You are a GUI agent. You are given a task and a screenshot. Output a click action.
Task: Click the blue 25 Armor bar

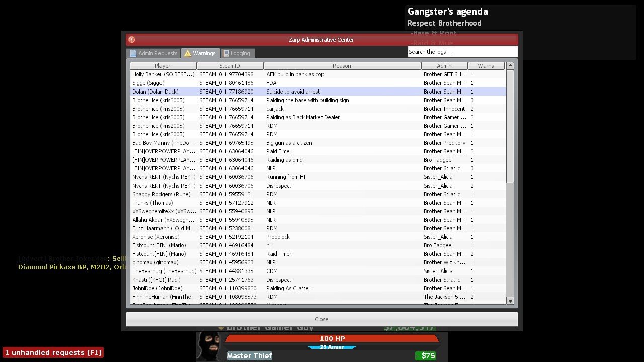[332, 347]
